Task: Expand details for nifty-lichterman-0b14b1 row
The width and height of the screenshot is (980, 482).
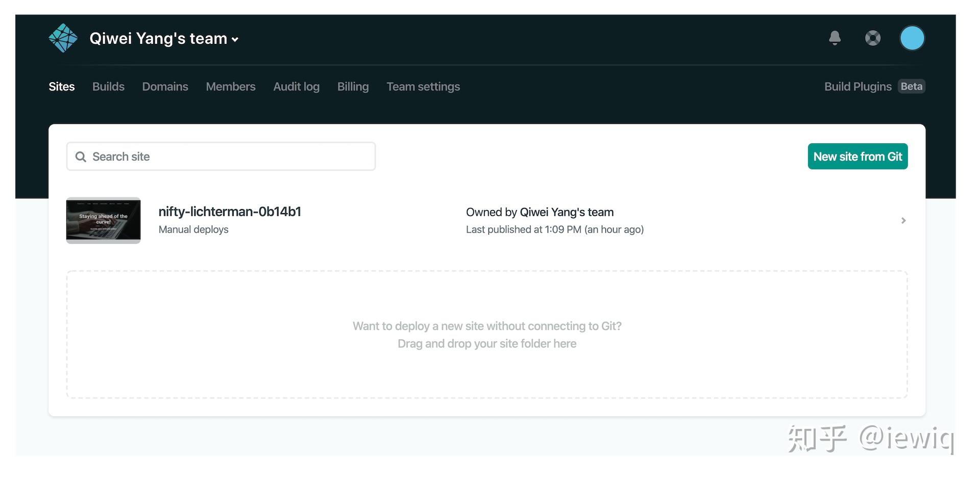Action: coord(903,220)
